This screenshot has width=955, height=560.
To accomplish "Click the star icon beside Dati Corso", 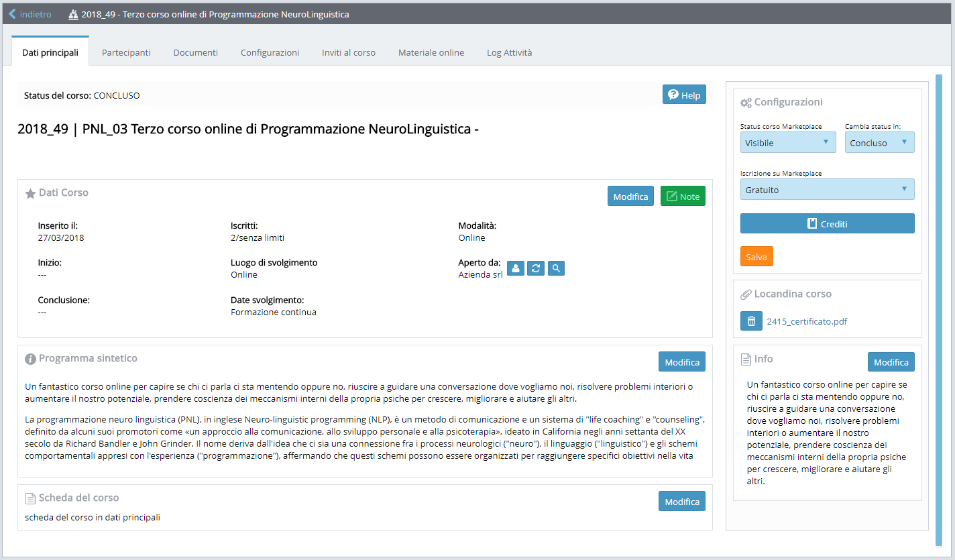I will (x=30, y=193).
